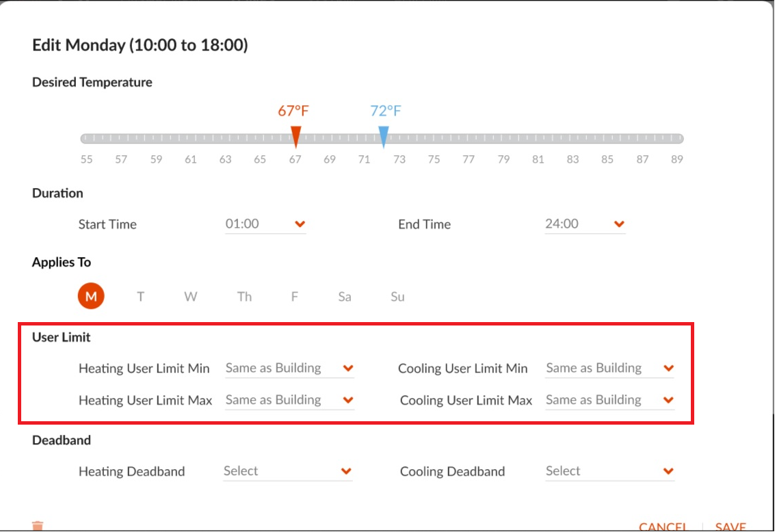Screen dimensions: 777x532
Task: Click the CANCEL link
Action: coord(664,525)
